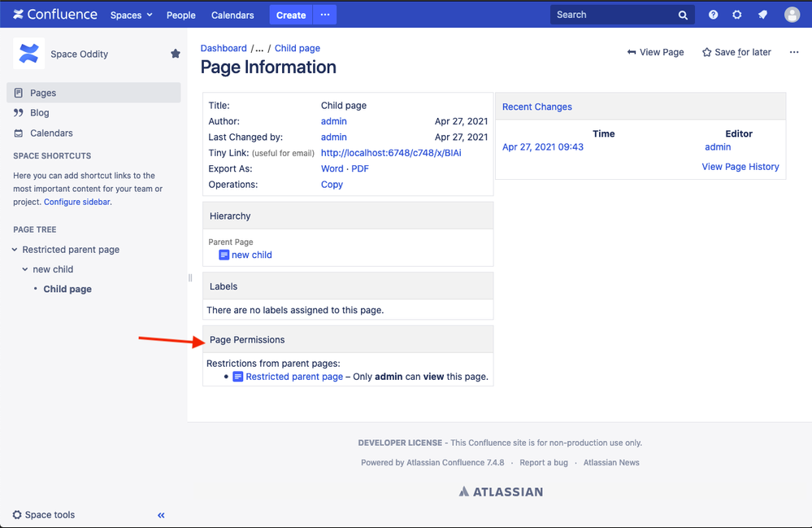Image resolution: width=812 pixels, height=528 pixels.
Task: Open the page more actions ellipsis
Action: 794,52
